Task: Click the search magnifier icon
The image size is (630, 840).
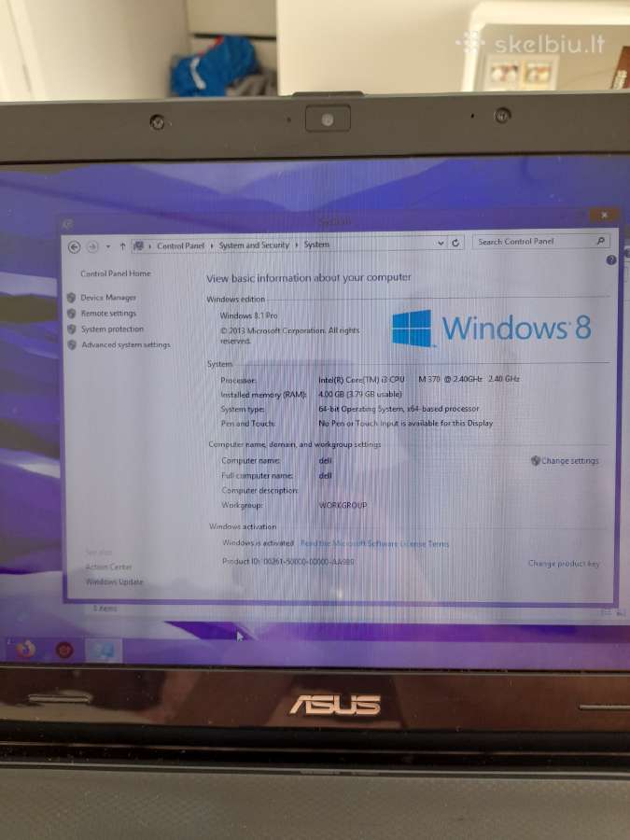Action: [600, 241]
